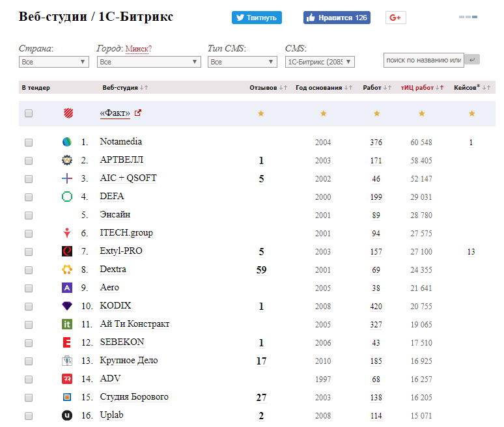Click the search submit arrow icon
This screenshot has width=504, height=427.
[x=472, y=59]
